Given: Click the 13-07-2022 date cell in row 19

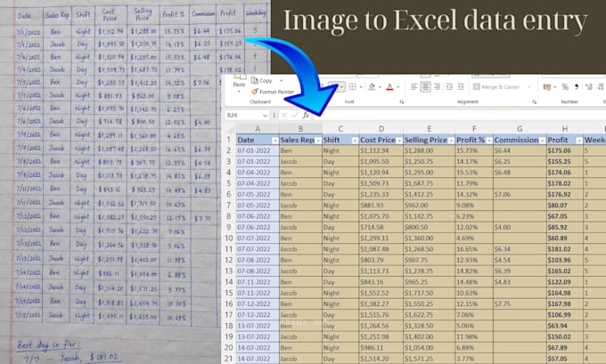Looking at the screenshot, I should [258, 336].
